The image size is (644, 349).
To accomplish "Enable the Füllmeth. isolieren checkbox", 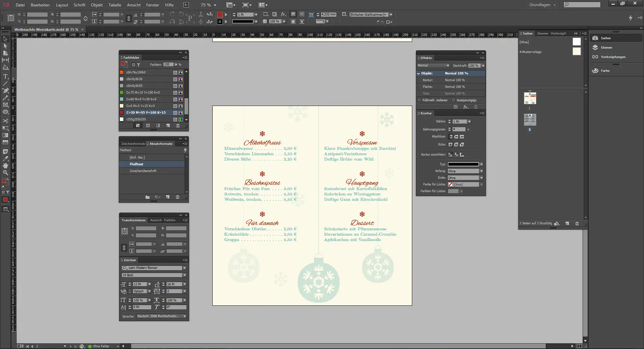I will 419,100.
